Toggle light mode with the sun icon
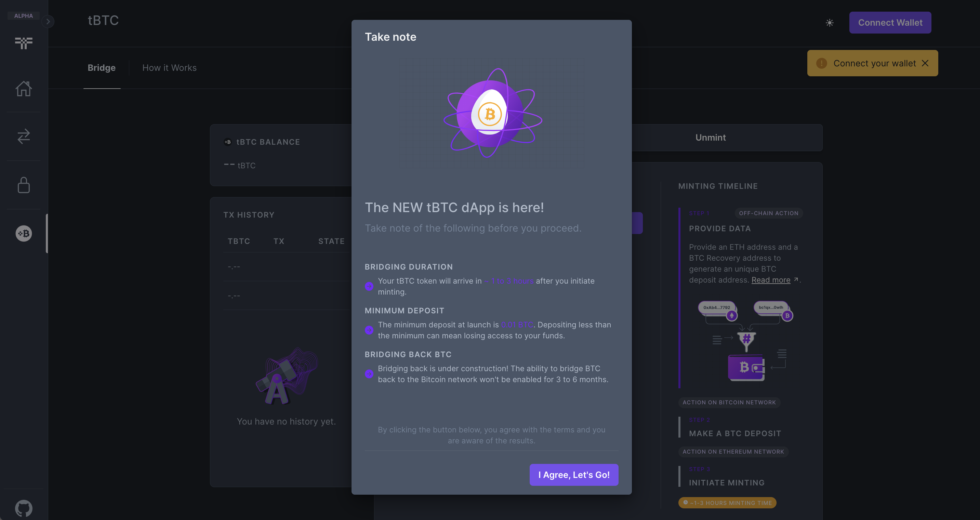 click(x=830, y=23)
